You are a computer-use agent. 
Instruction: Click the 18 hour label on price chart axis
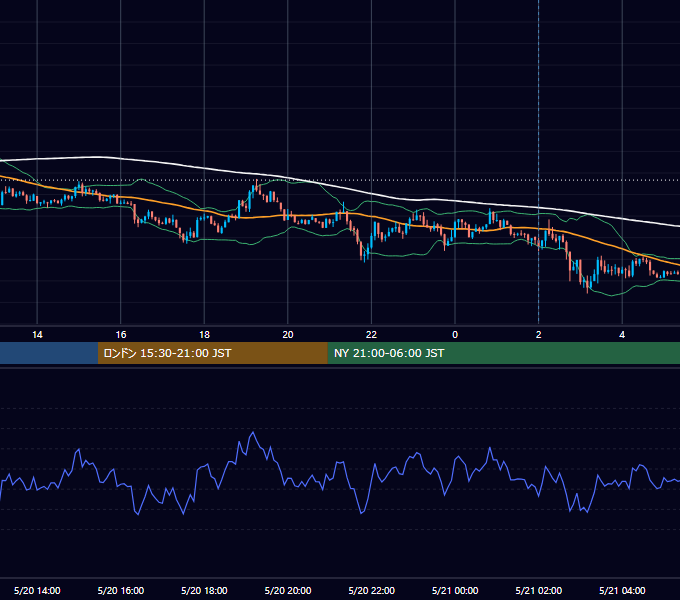pyautogui.click(x=204, y=335)
